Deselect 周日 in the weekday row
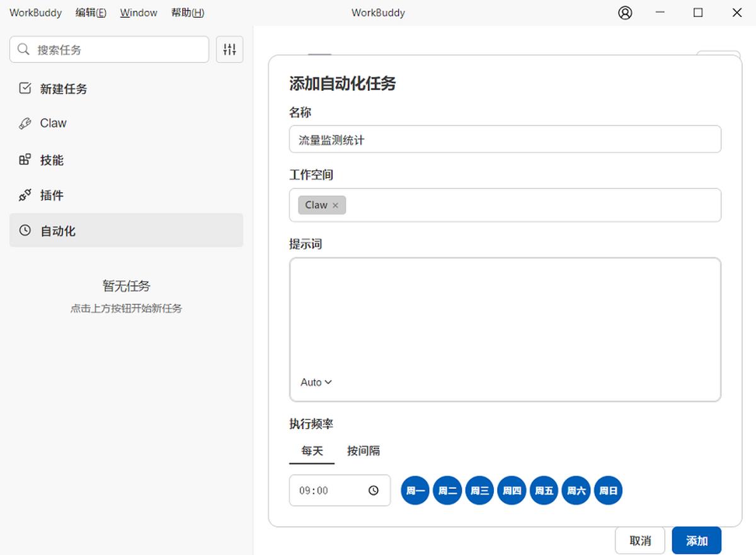The image size is (756, 555). (608, 490)
